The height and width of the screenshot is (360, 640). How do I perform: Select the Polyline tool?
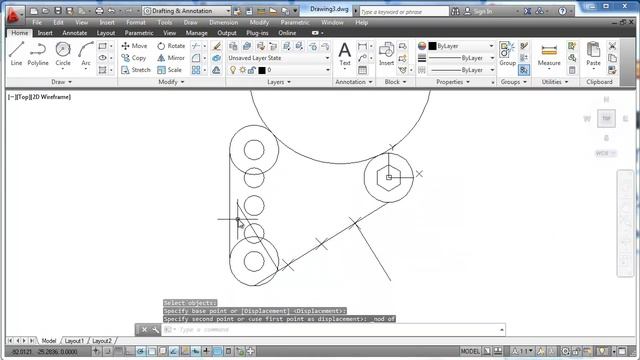(38, 53)
